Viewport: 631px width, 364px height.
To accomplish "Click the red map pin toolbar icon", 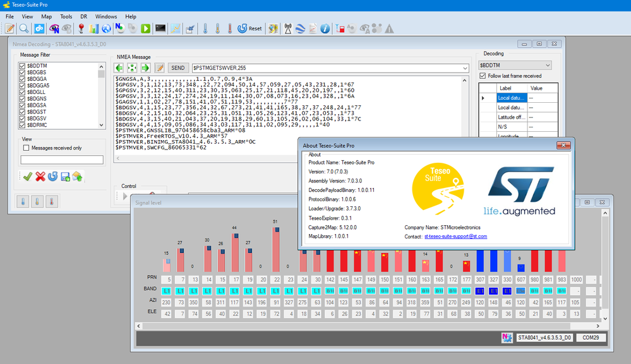I will click(x=81, y=28).
